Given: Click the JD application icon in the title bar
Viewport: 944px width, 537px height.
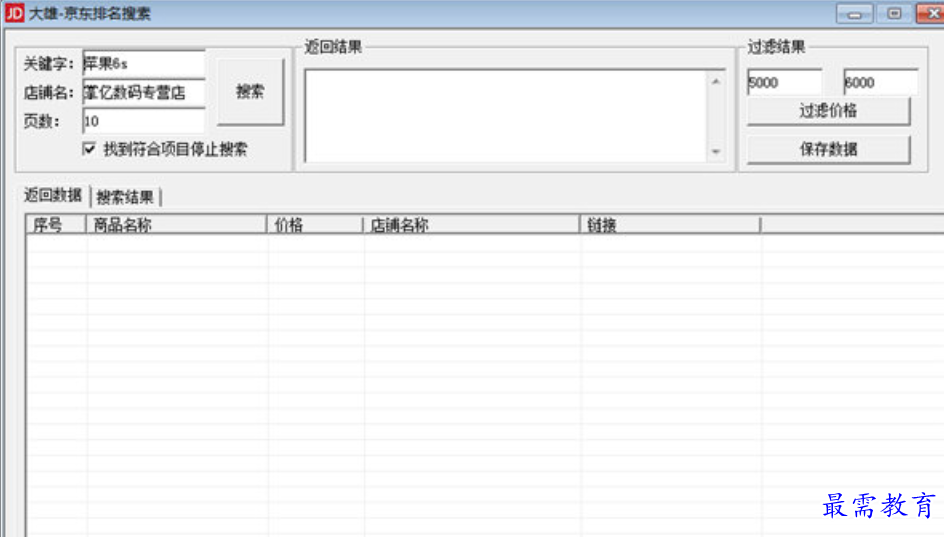Looking at the screenshot, I should [x=14, y=13].
